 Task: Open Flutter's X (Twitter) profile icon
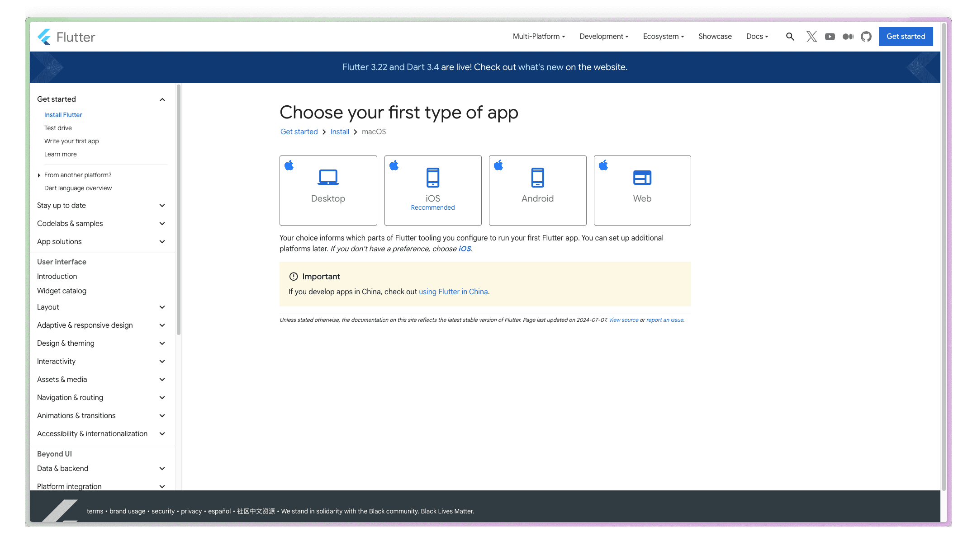point(811,37)
